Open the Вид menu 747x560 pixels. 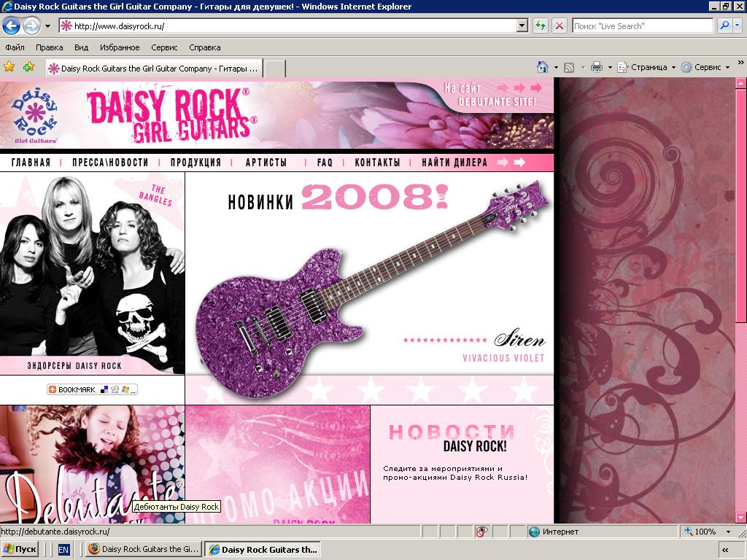click(82, 47)
